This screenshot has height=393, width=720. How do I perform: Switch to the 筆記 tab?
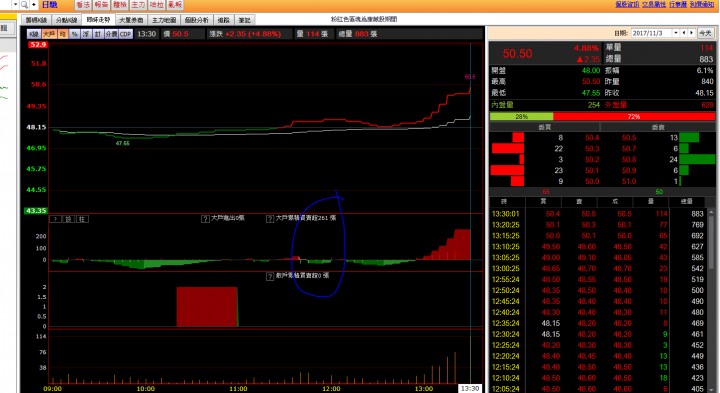click(x=245, y=20)
